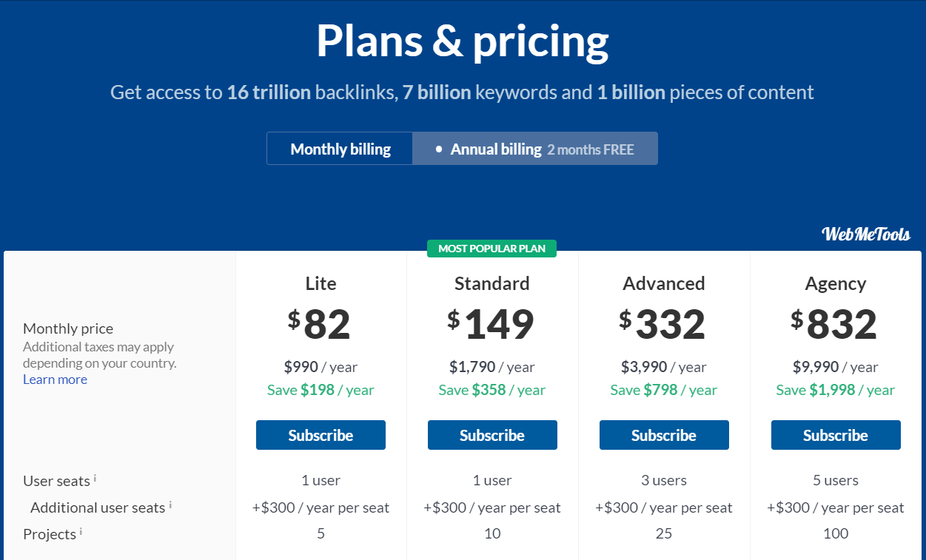
Task: Click the Lite plan heading
Action: 321,283
